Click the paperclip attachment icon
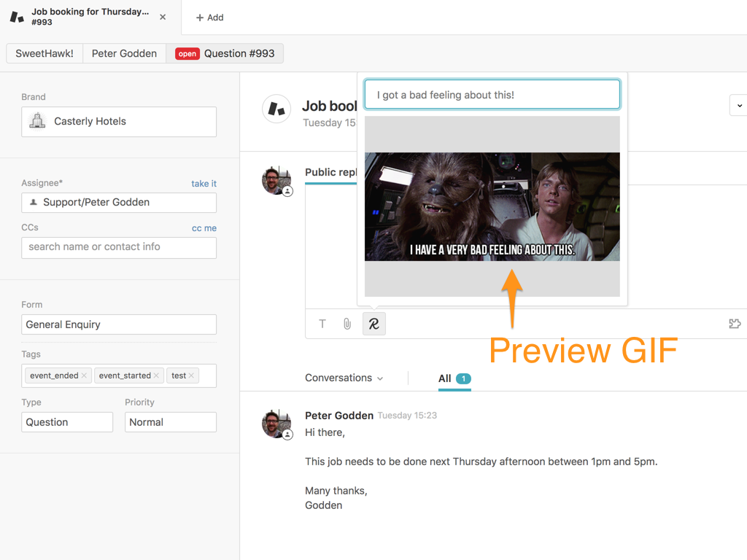The height and width of the screenshot is (560, 747). pos(347,324)
